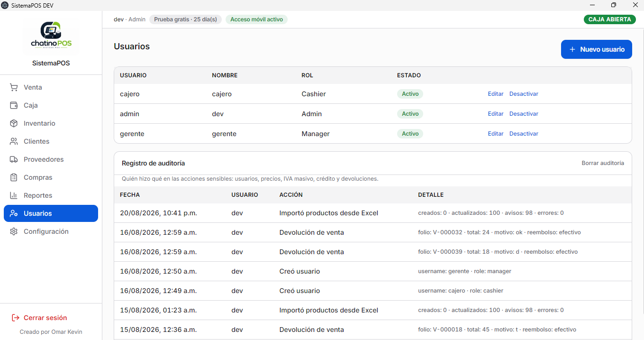The width and height of the screenshot is (644, 340).
Task: Click Creó usuario action at 12:49 a.m.
Action: tap(299, 291)
